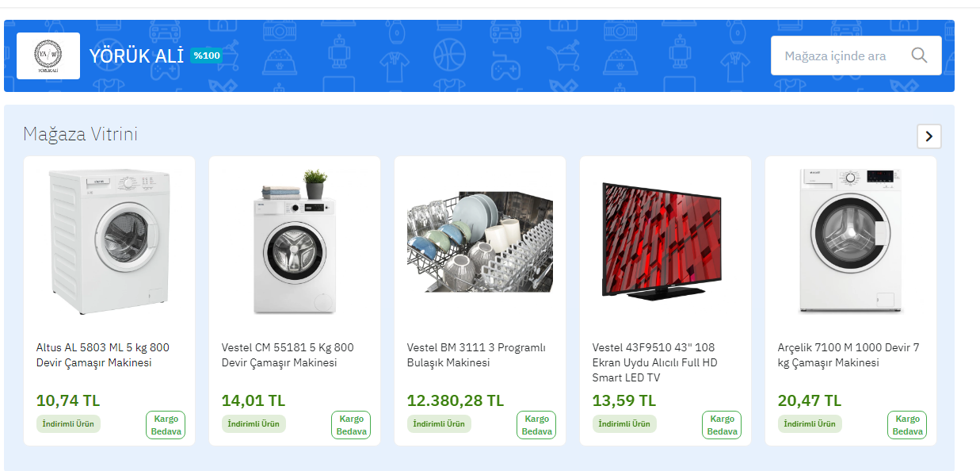Open the Vestel 43F9510 TV image

click(x=662, y=241)
